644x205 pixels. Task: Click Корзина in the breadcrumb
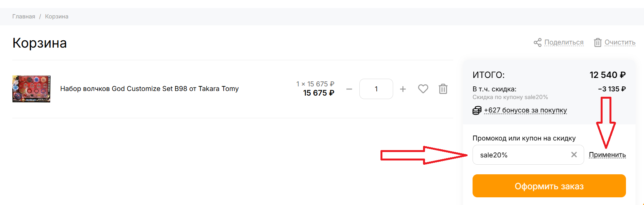point(57,17)
